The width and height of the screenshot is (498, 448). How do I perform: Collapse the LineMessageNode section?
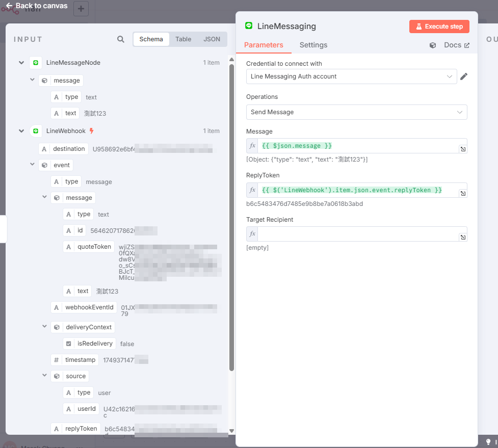(21, 63)
